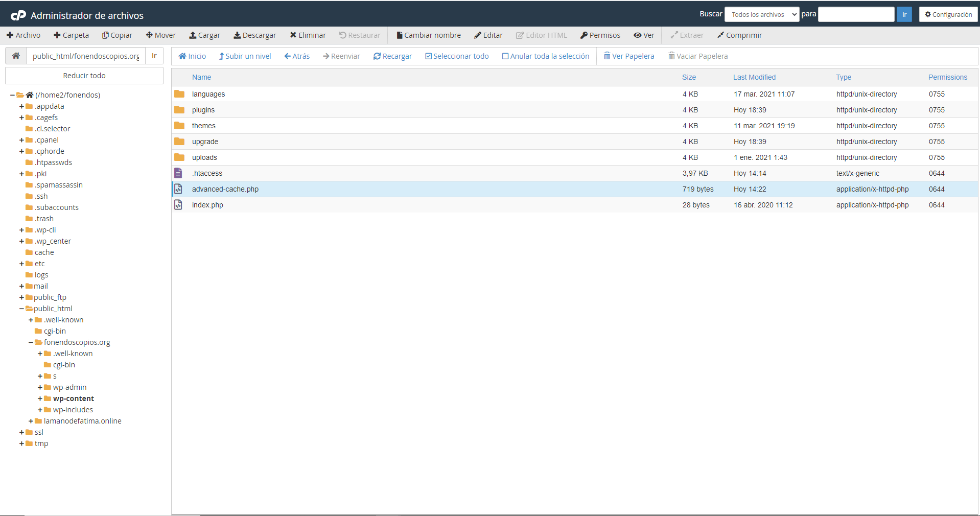Compress selection with Comprimir
980x516 pixels.
pyautogui.click(x=739, y=35)
